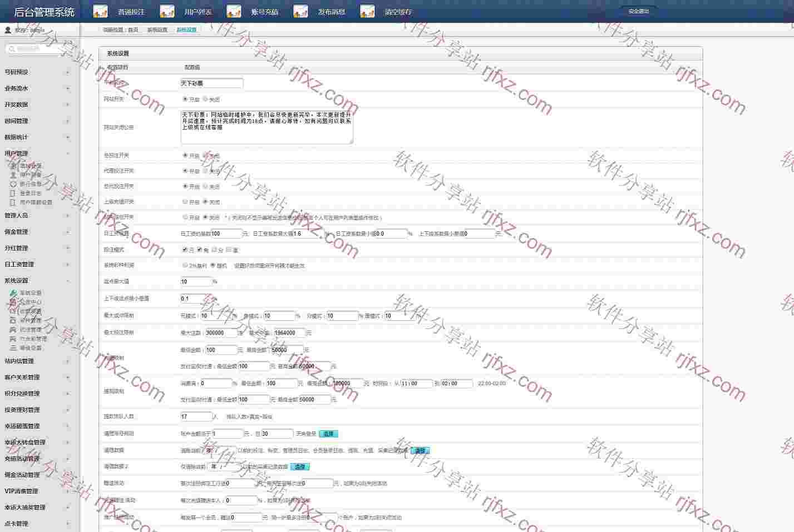This screenshot has width=794, height=532.
Task: Set 网站开关 radio to 关闭
Action: click(x=205, y=99)
